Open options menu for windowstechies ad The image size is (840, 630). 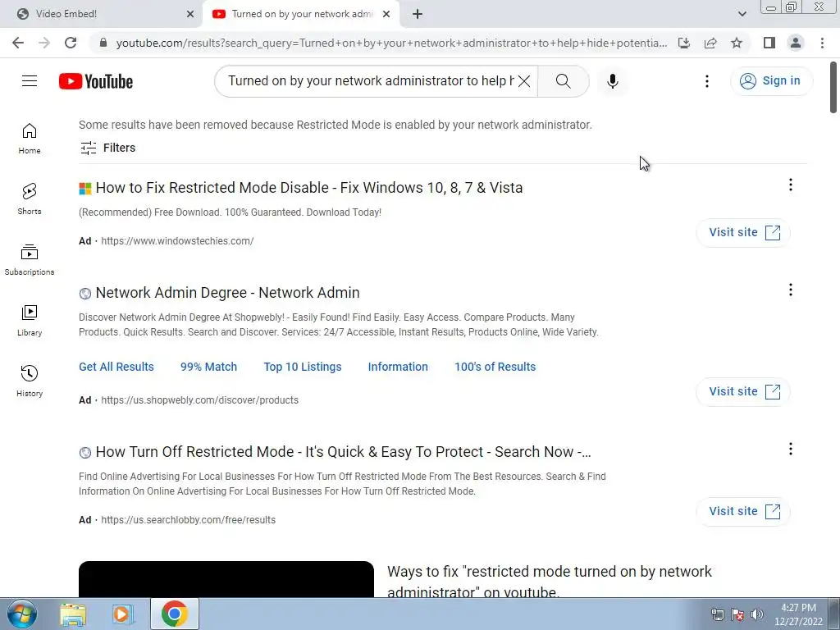point(790,185)
